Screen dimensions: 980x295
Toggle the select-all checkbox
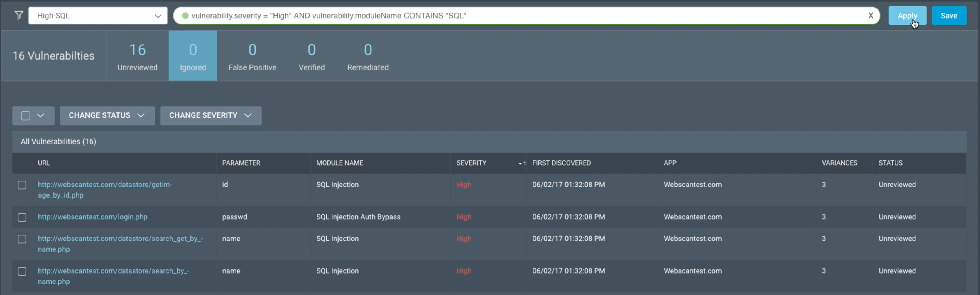pos(26,115)
